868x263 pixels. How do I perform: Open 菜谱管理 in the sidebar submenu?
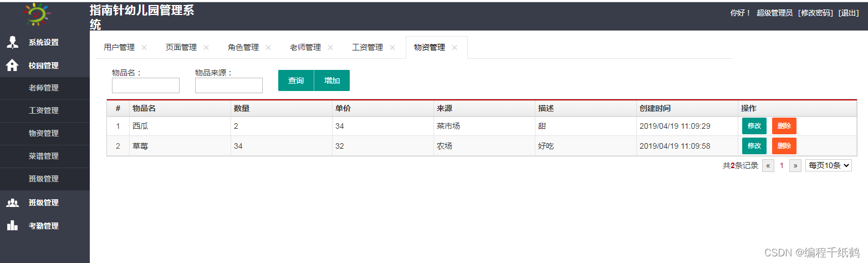coord(44,156)
